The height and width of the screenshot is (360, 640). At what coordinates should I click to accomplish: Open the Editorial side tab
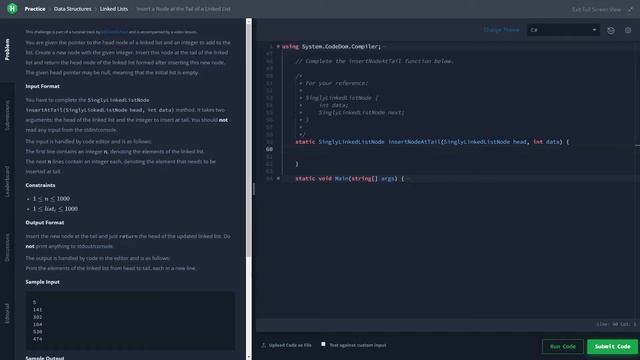point(7,313)
